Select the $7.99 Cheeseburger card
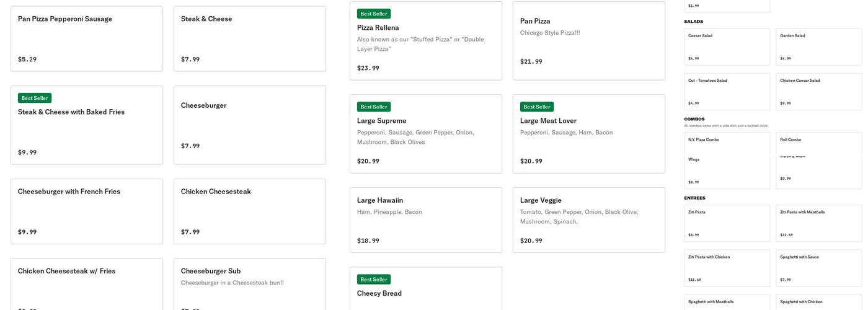Viewport: 868px width, 310px height. point(249,125)
